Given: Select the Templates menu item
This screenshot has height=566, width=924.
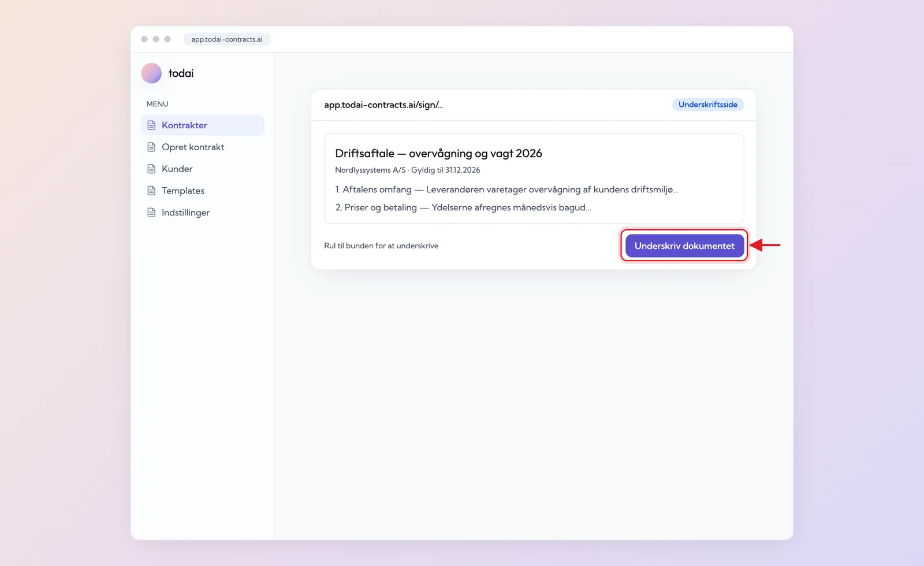Looking at the screenshot, I should click(203, 191).
